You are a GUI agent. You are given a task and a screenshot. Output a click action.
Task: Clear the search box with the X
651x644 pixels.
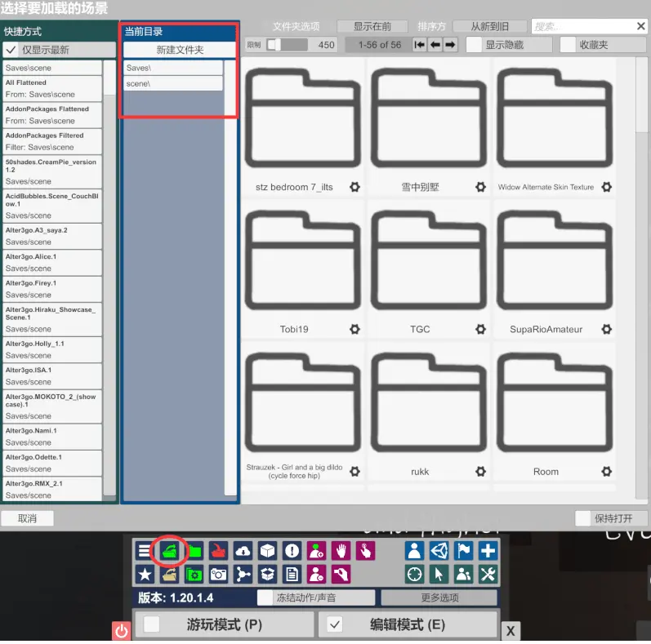[x=640, y=27]
